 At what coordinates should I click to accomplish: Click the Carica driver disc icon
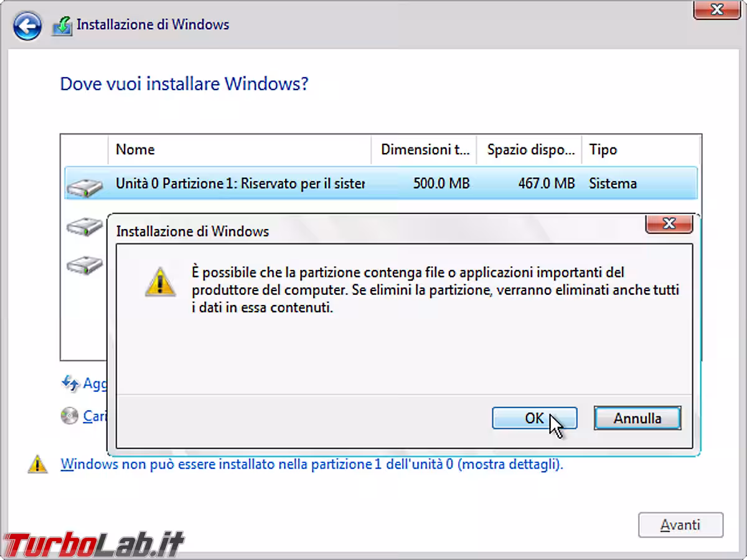point(69,415)
